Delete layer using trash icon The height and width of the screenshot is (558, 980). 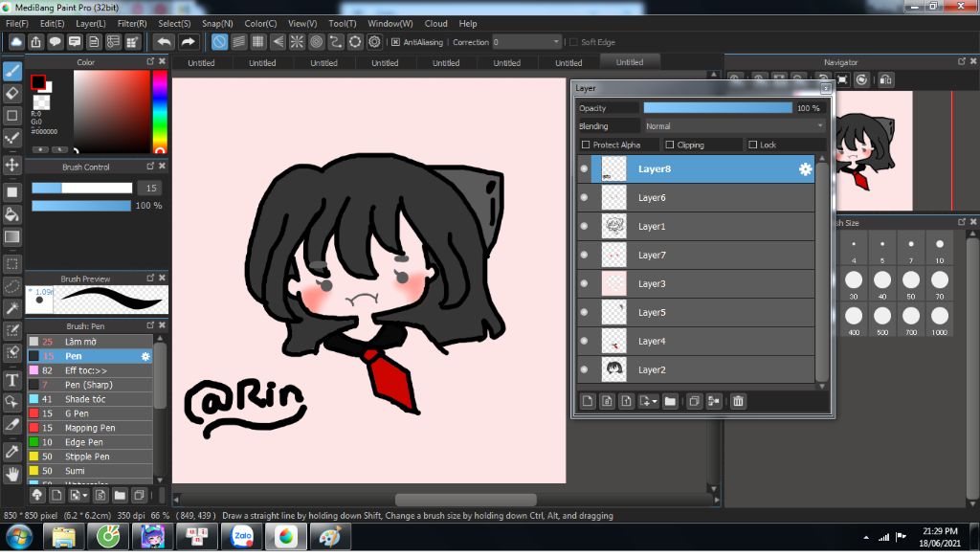tap(738, 401)
